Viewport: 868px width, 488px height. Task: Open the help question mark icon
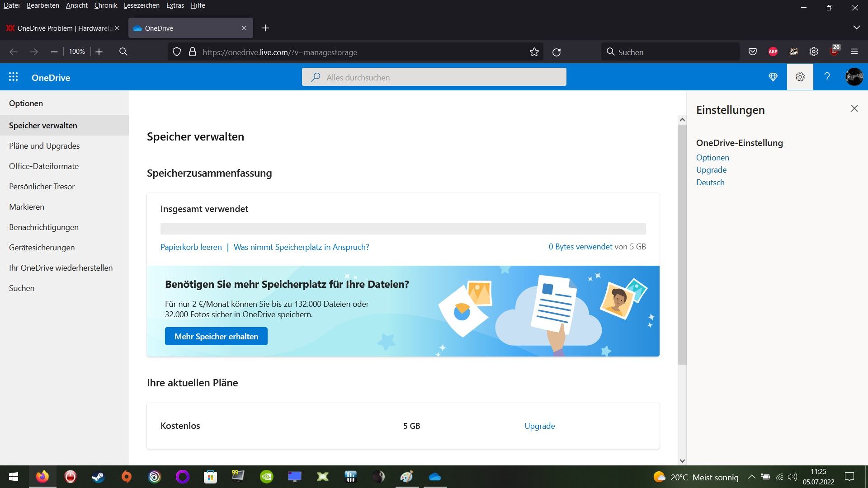coord(827,77)
